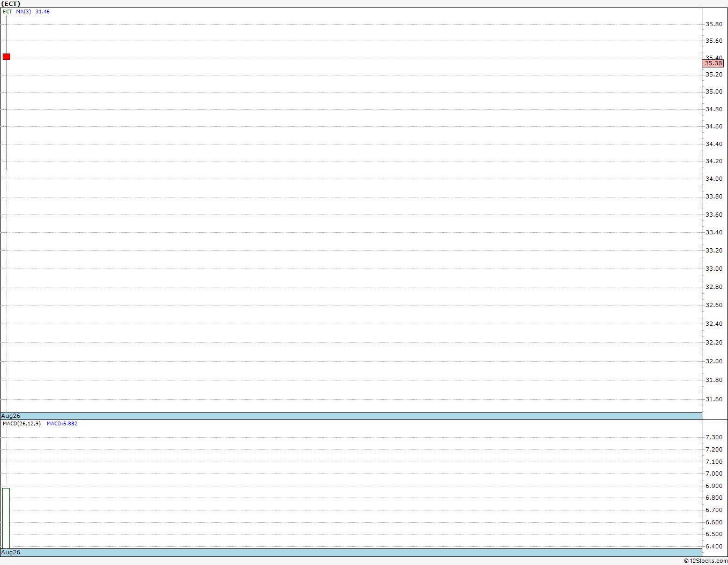Click the (ECT) chart title
The image size is (728, 565).
tap(11, 4)
